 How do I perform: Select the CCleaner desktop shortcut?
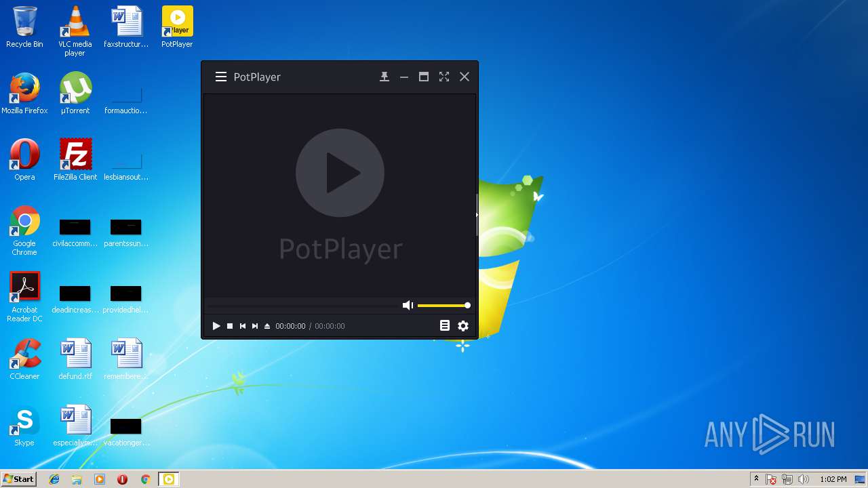point(24,359)
